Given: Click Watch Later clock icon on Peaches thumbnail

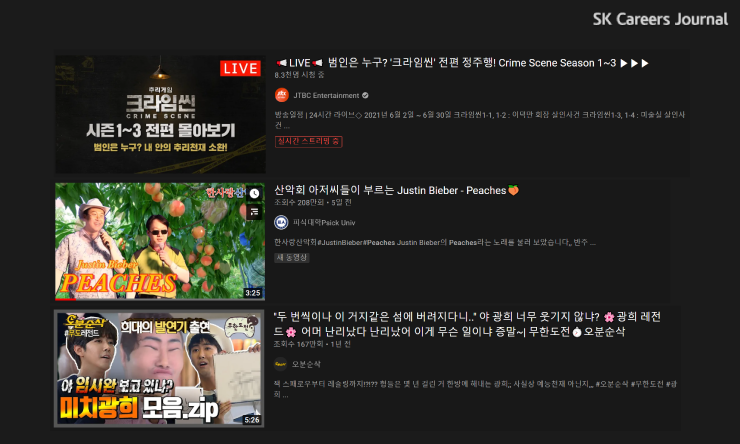Looking at the screenshot, I should coord(254,193).
